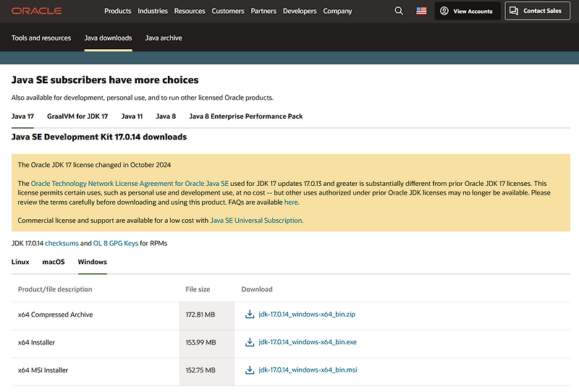Select the Linux platform tab
Screen dimensions: 579x392
[20, 262]
